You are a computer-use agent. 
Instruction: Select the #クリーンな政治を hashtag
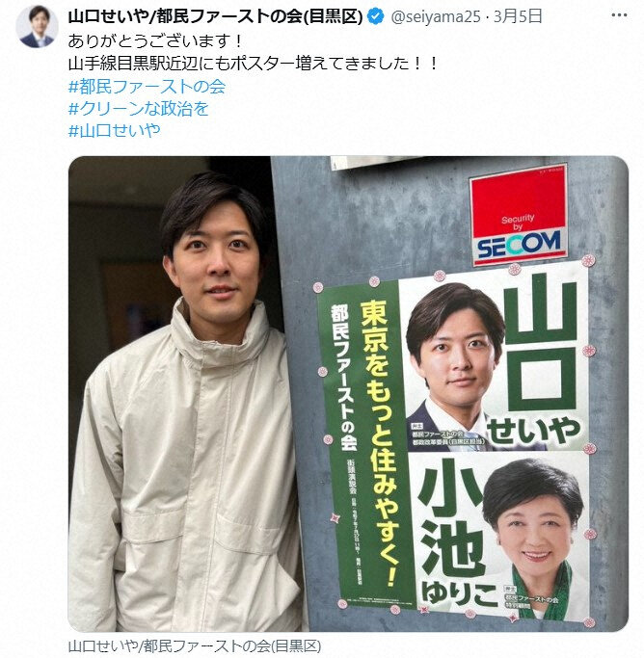[139, 109]
